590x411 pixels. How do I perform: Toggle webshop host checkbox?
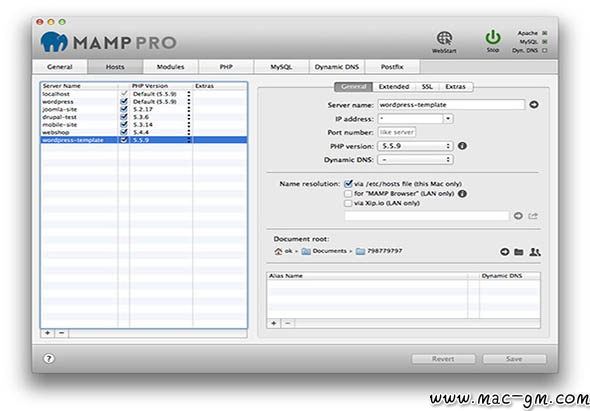(x=123, y=132)
